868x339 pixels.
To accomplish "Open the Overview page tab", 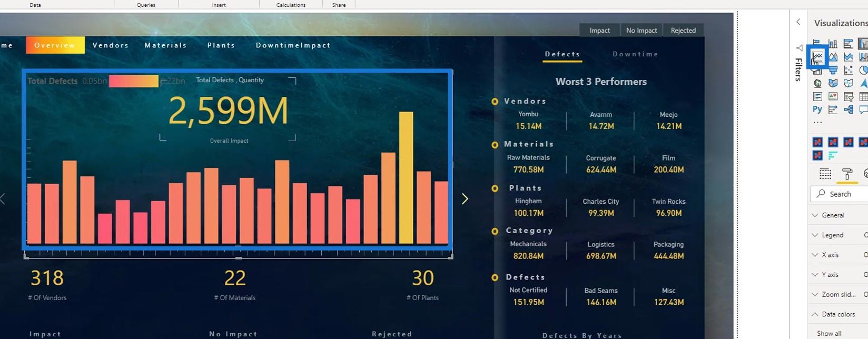I will click(x=55, y=45).
